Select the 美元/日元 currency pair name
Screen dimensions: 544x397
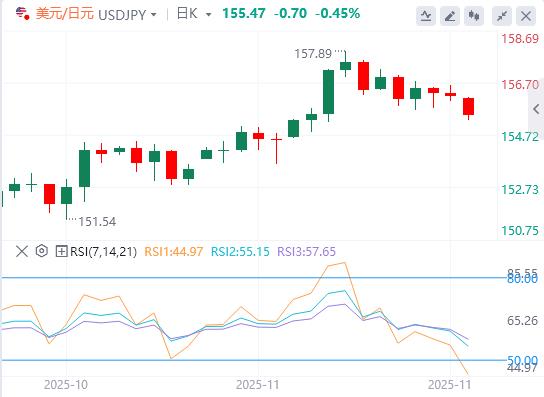click(65, 14)
